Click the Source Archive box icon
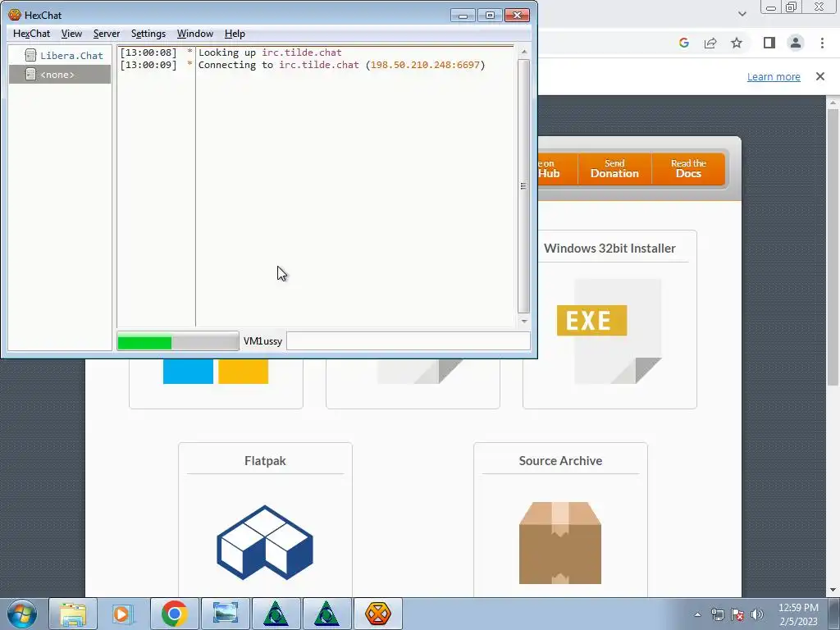This screenshot has height=630, width=840. tap(559, 543)
